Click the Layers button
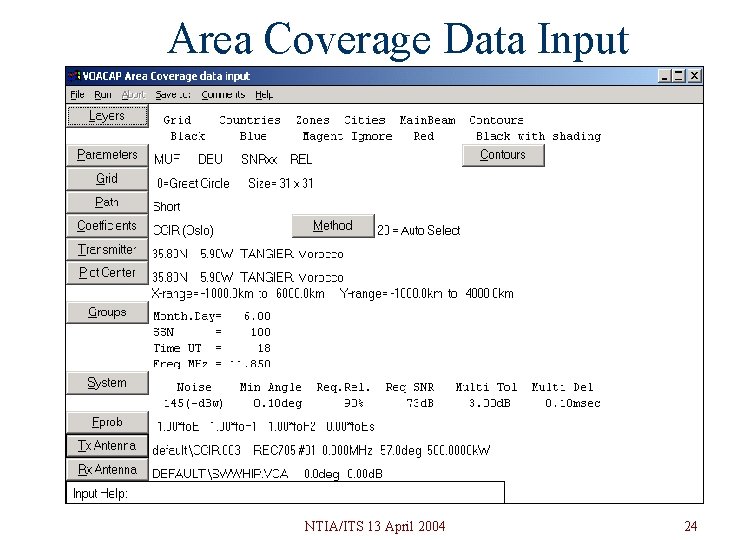The height and width of the screenshot is (540, 734). 108,116
